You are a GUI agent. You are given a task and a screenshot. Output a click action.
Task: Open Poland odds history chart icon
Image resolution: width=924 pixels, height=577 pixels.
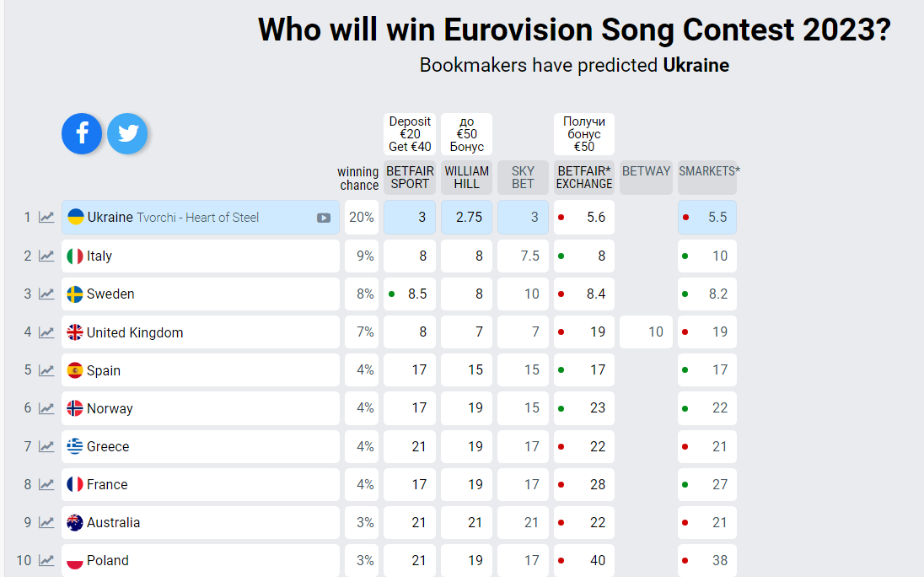[46, 560]
